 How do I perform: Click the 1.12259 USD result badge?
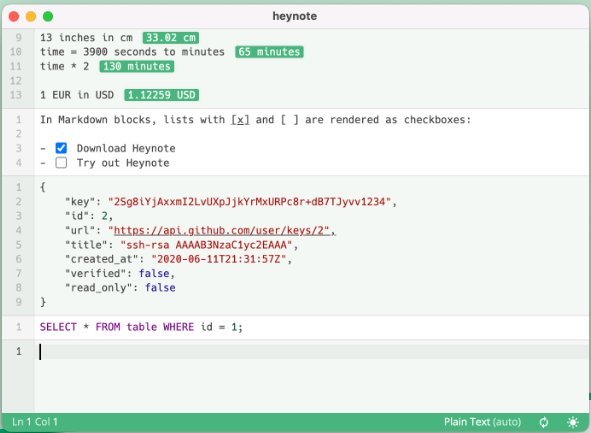[161, 95]
